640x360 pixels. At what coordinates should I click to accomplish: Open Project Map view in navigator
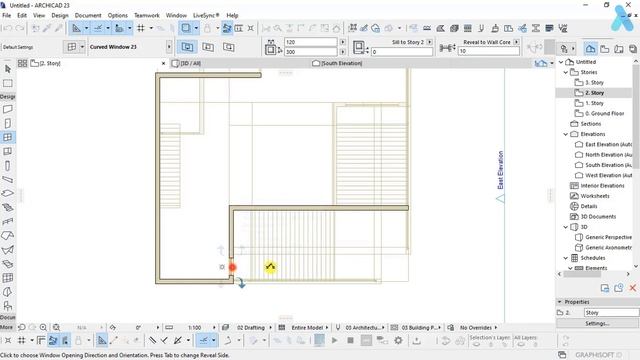click(x=590, y=49)
